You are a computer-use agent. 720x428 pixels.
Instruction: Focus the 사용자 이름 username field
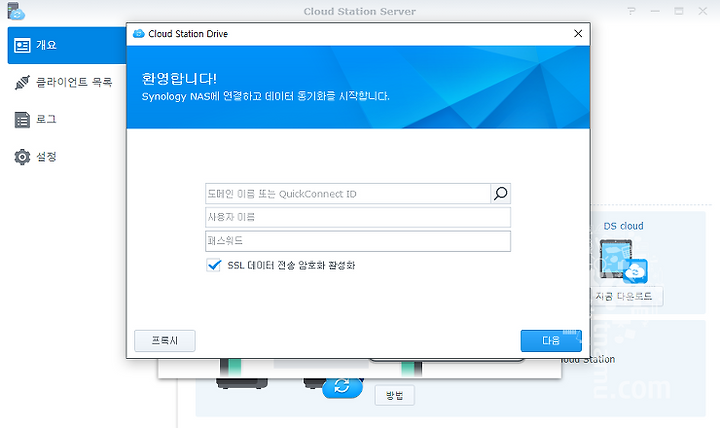(x=358, y=217)
